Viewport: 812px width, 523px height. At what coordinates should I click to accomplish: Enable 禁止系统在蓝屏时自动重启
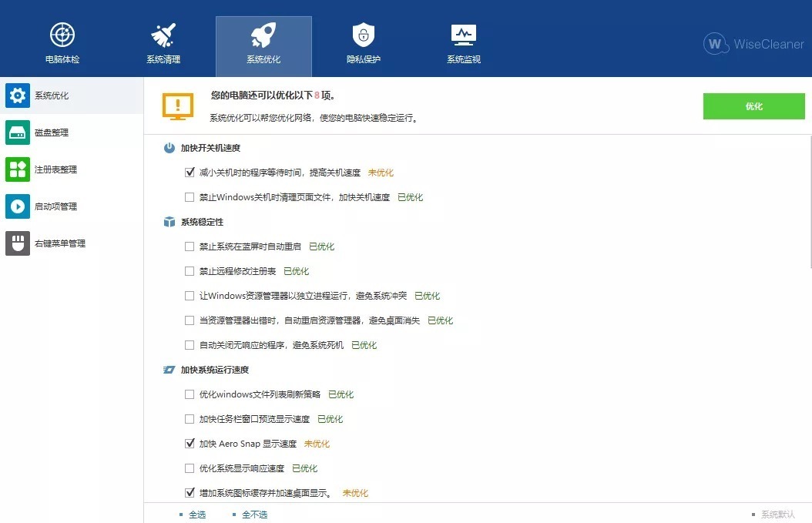pos(190,246)
